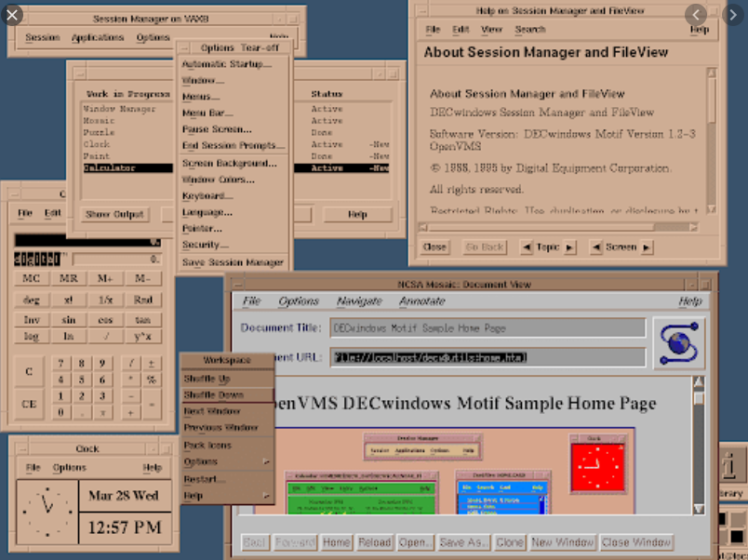Click Open button in Mosaic
Viewport: 748px width, 560px height.
pos(416,543)
